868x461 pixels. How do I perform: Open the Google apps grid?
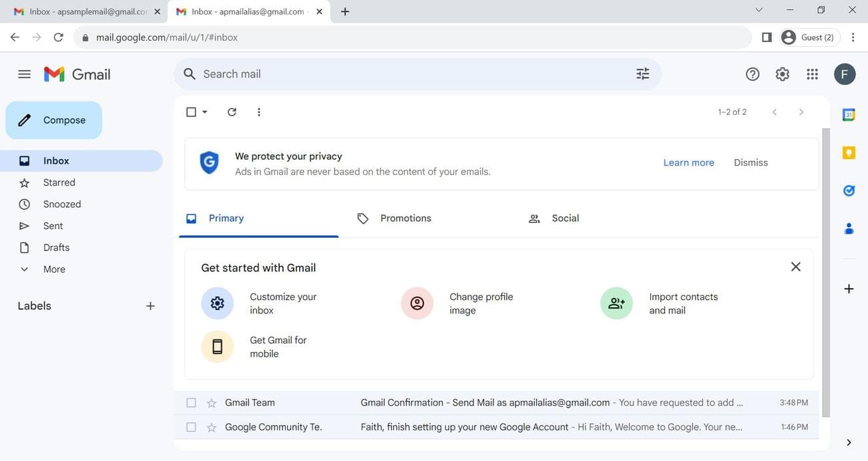click(811, 73)
